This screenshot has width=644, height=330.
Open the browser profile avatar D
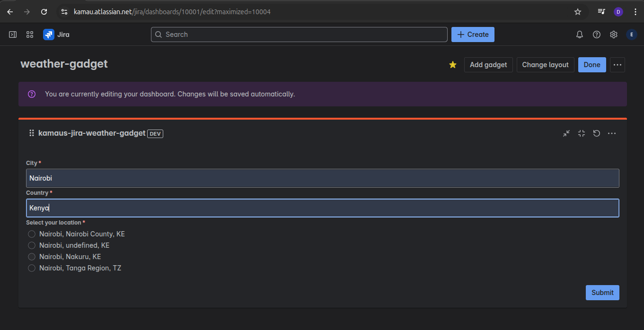[618, 12]
